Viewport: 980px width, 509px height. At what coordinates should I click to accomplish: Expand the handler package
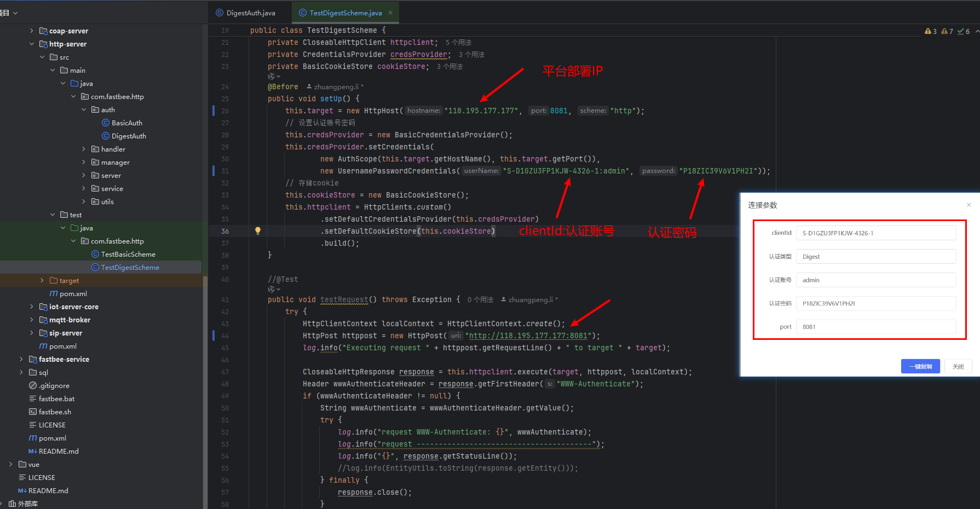click(84, 149)
